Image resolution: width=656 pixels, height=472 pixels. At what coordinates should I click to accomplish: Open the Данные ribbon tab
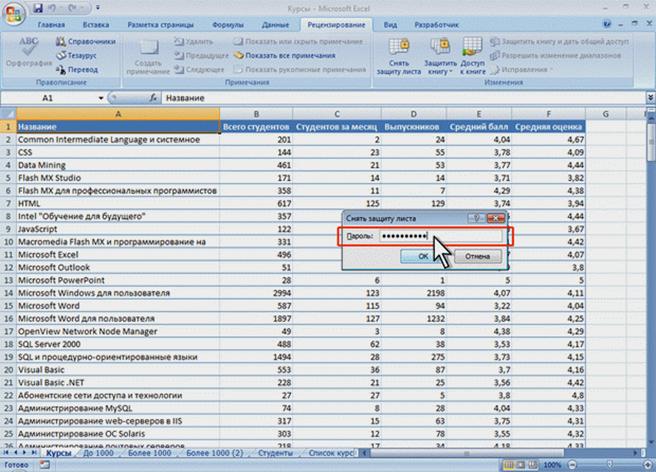(275, 25)
